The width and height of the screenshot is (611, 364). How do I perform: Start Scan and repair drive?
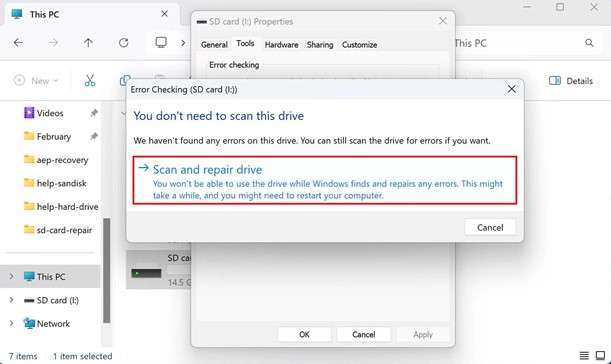click(x=325, y=180)
